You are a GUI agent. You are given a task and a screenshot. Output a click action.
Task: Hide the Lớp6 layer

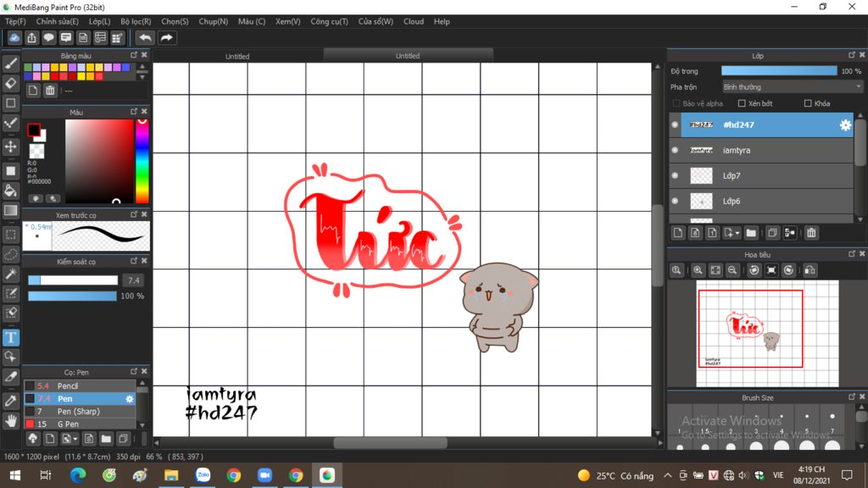point(675,201)
